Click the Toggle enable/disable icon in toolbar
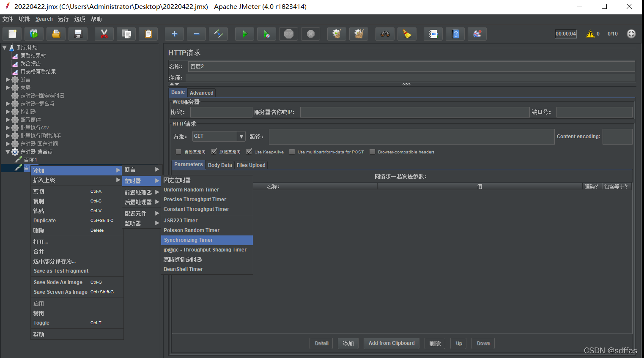This screenshot has width=644, height=358. pyautogui.click(x=218, y=34)
